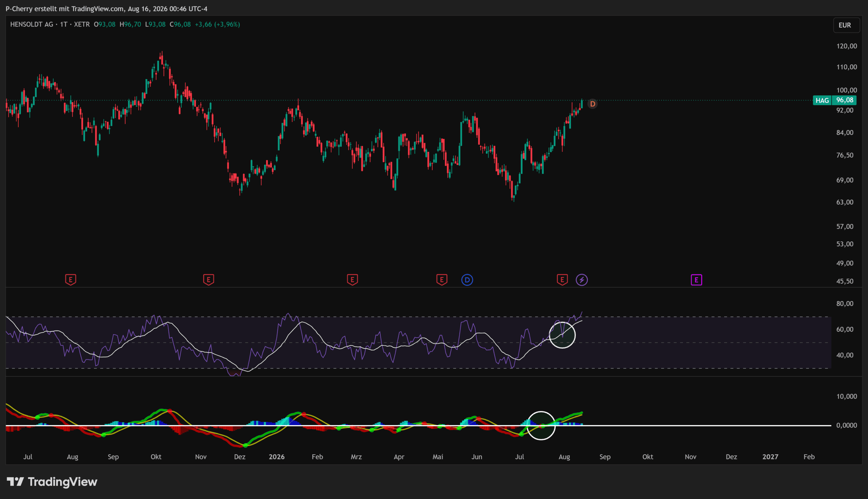
Task: Open the red earnings 'E' marker at November 2025
Action: tap(209, 280)
